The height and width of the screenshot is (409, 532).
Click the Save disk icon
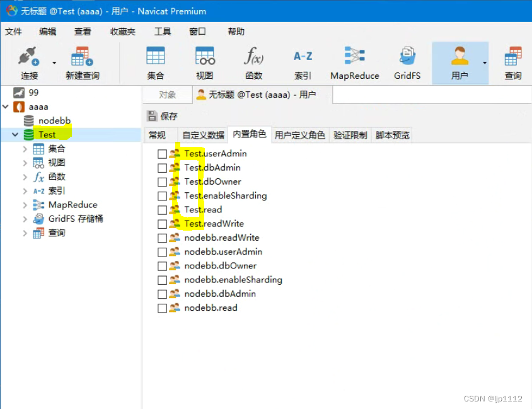tap(152, 116)
